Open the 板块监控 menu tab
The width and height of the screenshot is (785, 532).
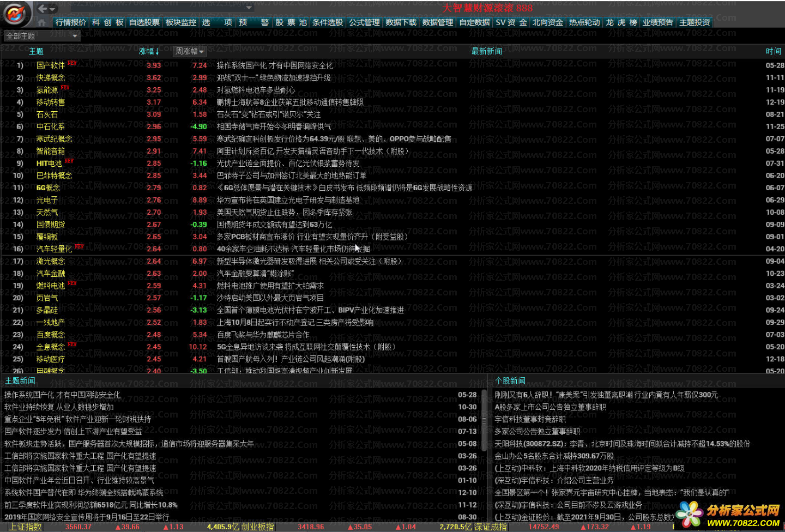point(181,22)
